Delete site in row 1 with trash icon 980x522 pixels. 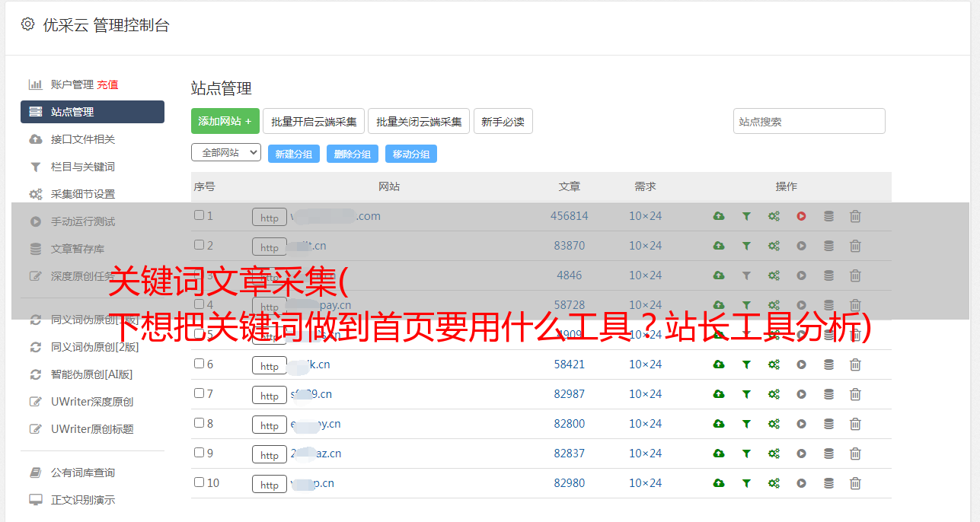(855, 216)
